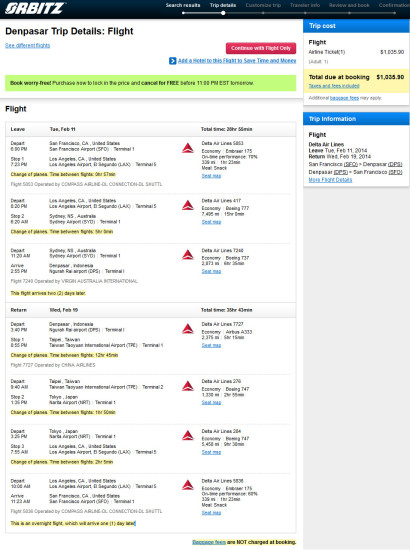The height and width of the screenshot is (550, 410).
Task: Open See different flights link
Action: [x=27, y=46]
